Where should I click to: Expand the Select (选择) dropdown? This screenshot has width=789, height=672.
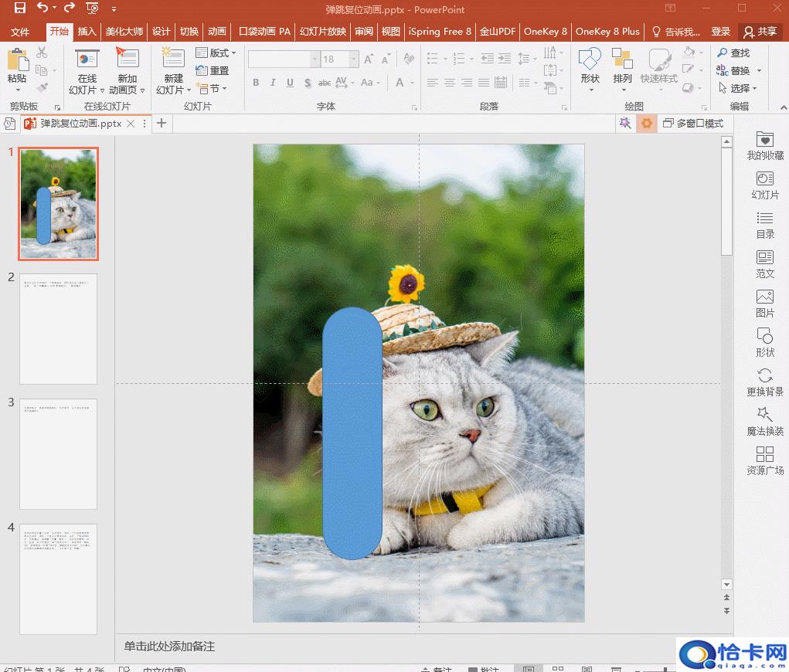click(738, 88)
